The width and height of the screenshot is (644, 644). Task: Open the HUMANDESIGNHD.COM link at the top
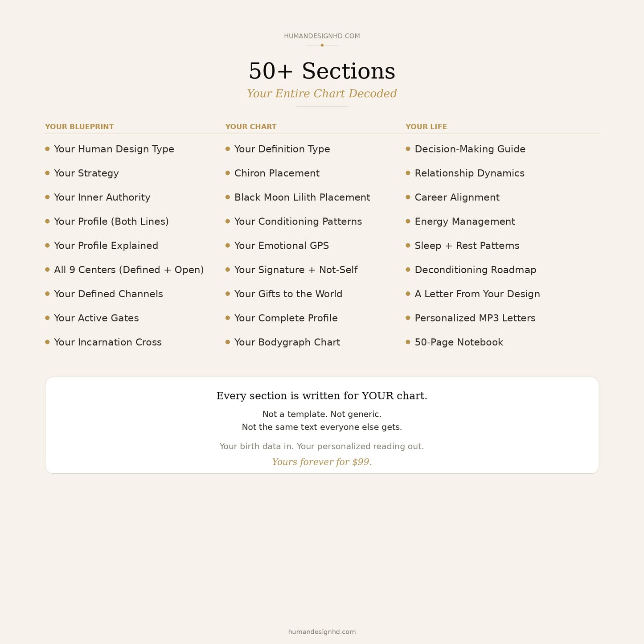pyautogui.click(x=322, y=36)
